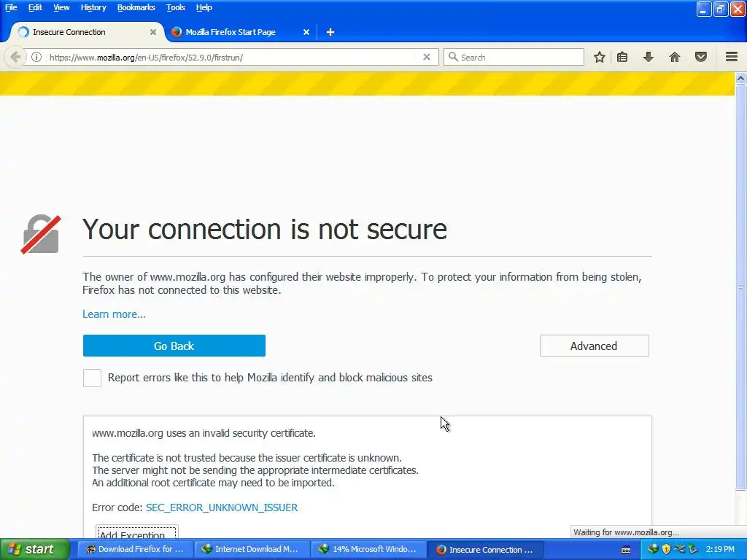
Task: Click the Add Exception button
Action: tap(136, 533)
